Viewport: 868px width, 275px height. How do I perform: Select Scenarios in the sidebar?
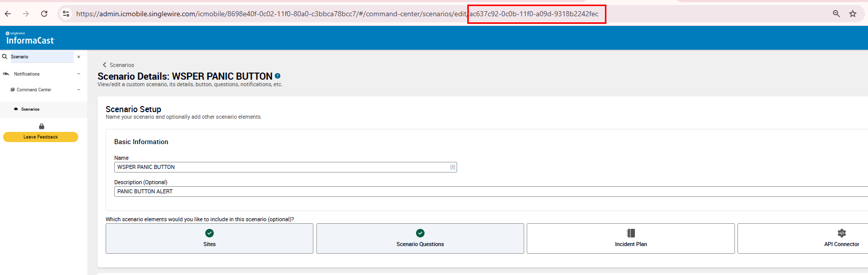click(x=30, y=109)
